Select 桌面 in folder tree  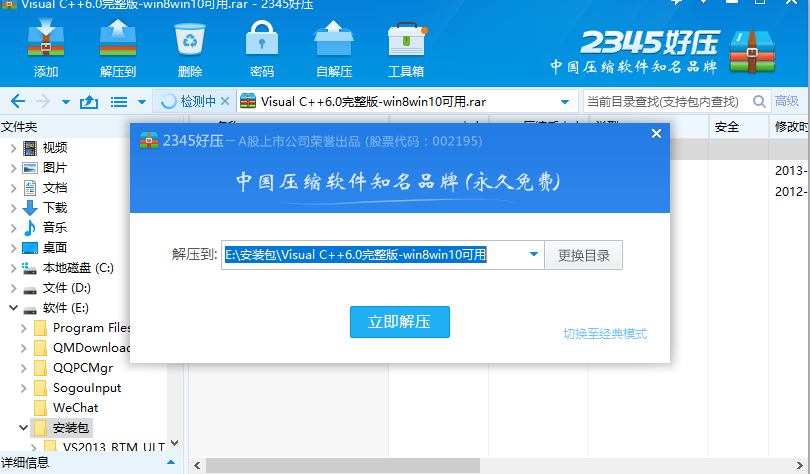55,248
